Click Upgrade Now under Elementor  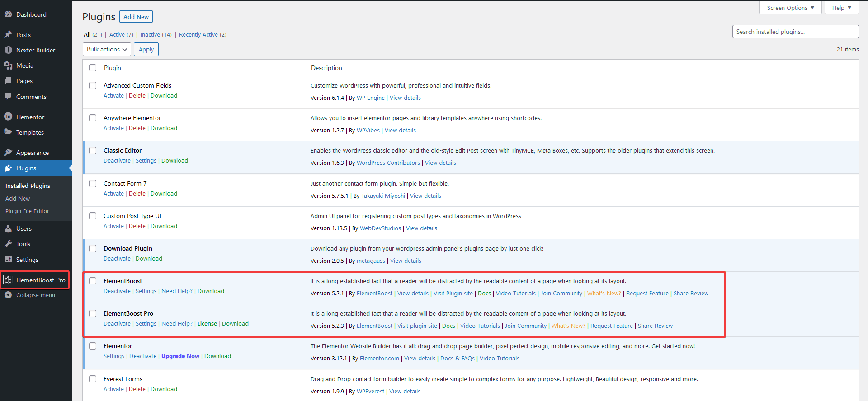180,356
